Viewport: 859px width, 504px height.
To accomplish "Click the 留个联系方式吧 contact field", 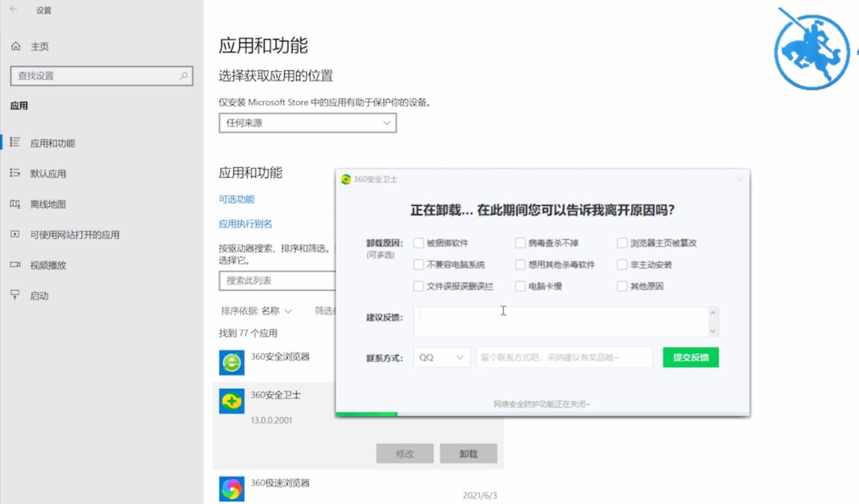I will pos(564,357).
